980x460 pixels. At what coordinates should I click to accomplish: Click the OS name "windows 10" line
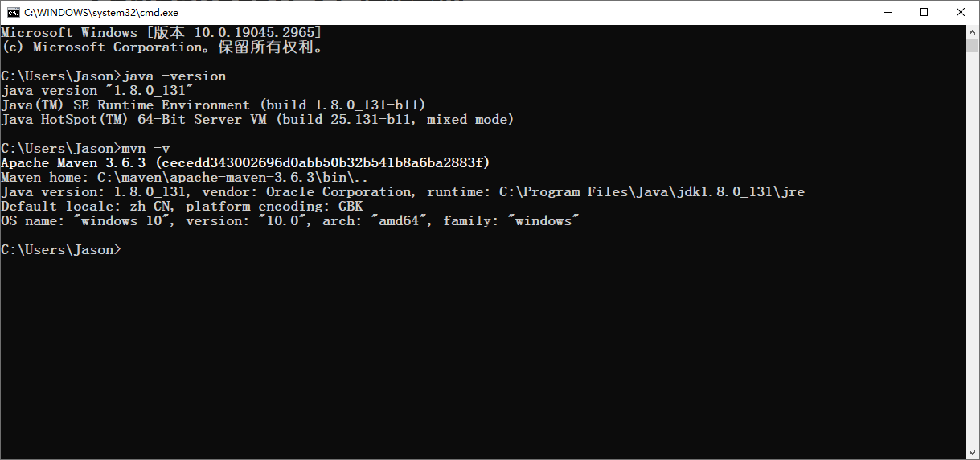coord(289,221)
